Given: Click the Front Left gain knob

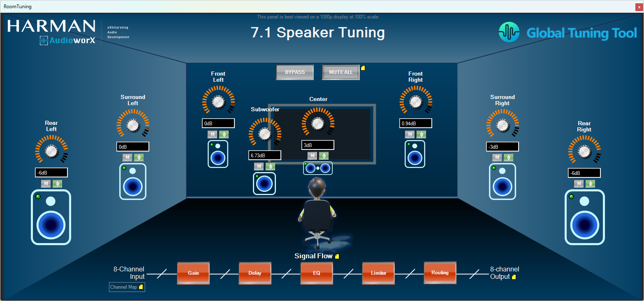Looking at the screenshot, I should (x=218, y=102).
